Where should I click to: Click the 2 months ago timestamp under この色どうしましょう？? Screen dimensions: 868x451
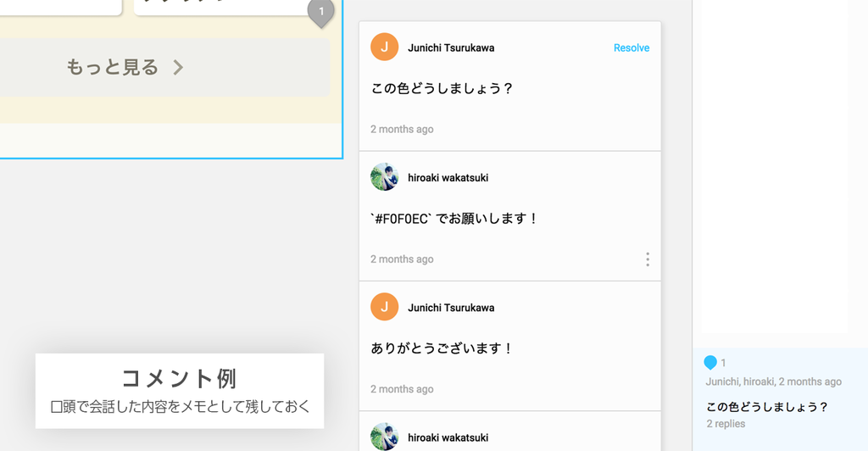tap(402, 129)
